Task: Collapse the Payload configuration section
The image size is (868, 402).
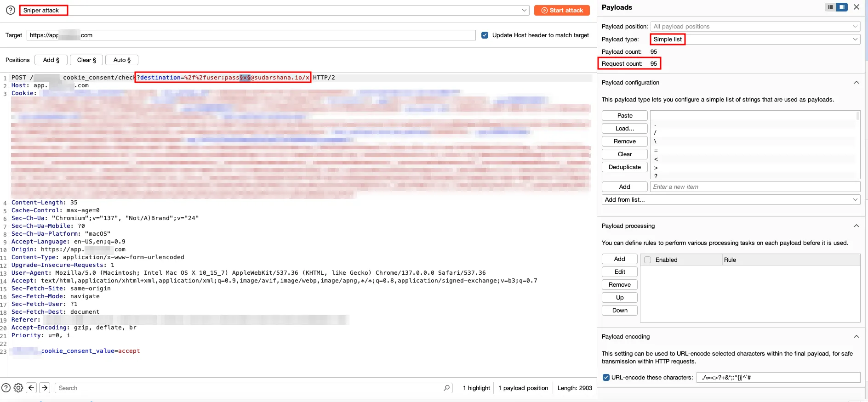Action: 857,83
